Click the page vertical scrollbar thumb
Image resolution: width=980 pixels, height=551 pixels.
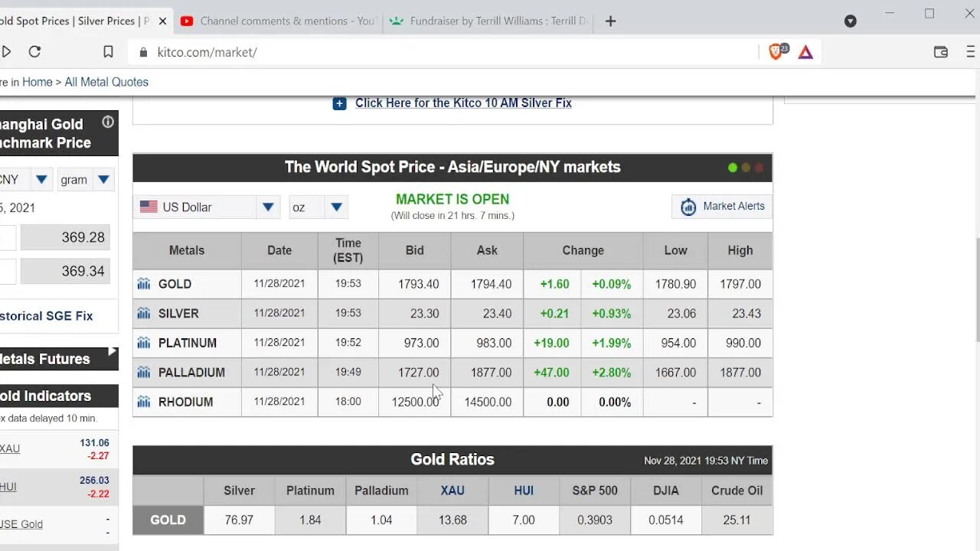[x=976, y=291]
